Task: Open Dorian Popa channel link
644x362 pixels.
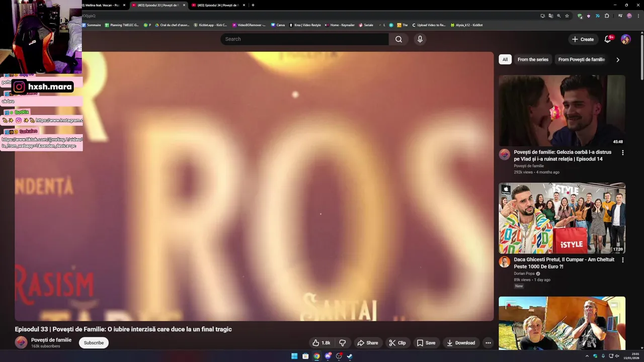Action: 524,274
